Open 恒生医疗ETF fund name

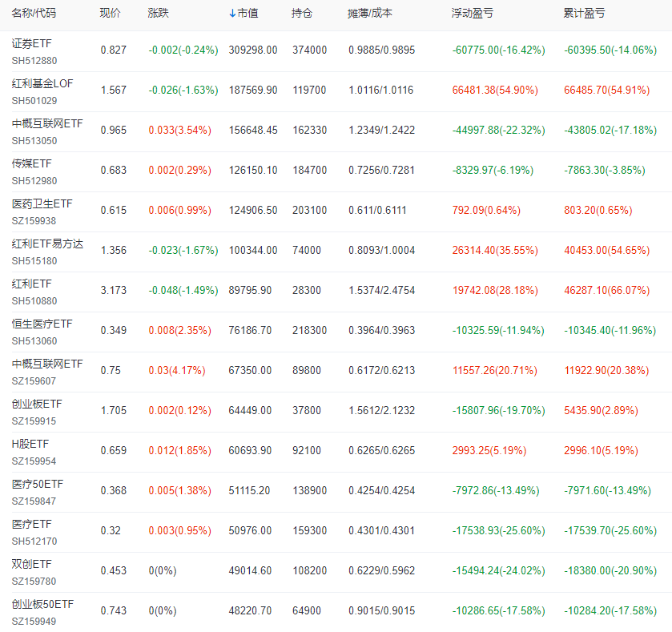tap(42, 324)
